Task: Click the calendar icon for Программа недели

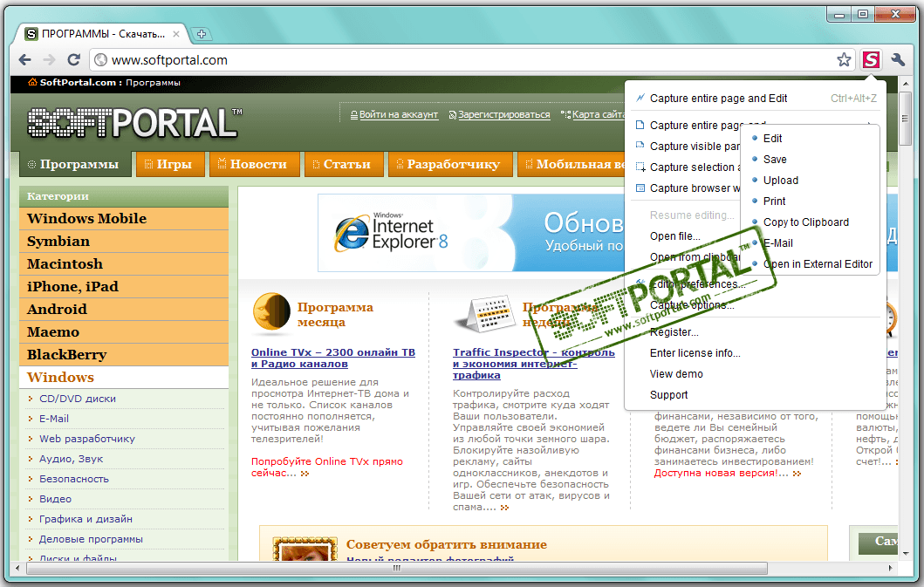Action: tap(484, 313)
